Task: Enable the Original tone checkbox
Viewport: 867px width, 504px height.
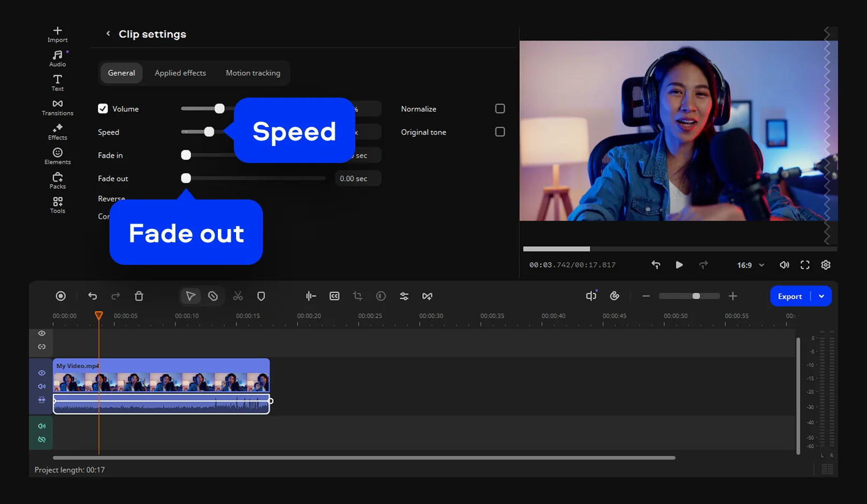Action: coord(499,132)
